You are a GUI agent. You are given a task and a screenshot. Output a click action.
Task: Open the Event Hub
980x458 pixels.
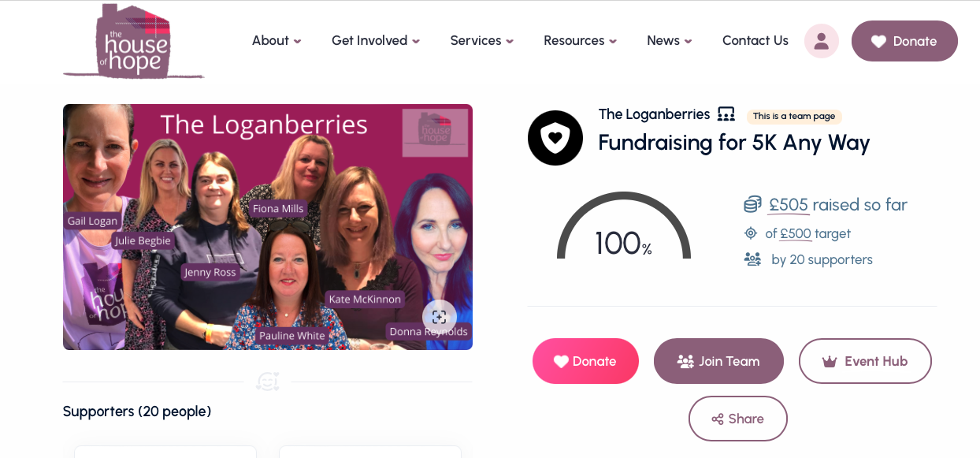click(x=865, y=361)
